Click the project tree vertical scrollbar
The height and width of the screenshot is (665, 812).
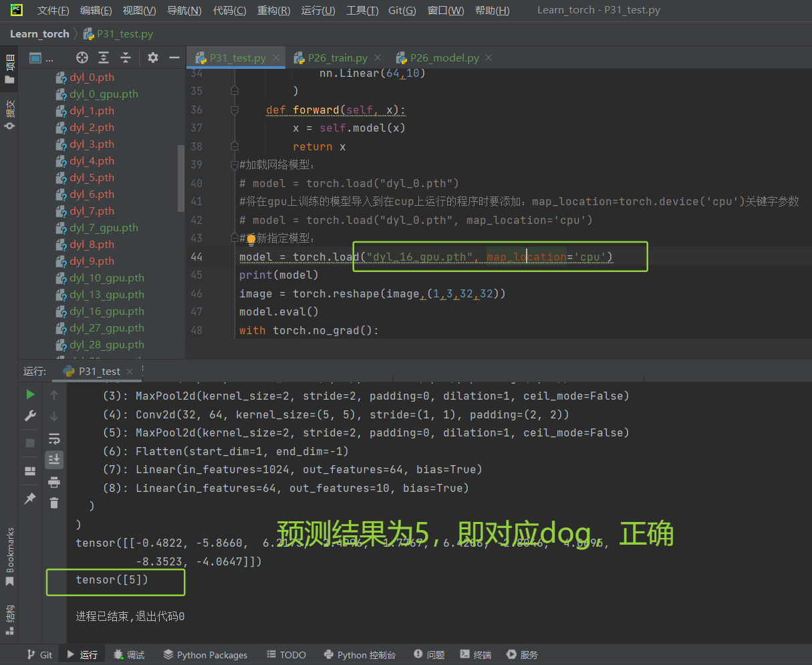(180, 178)
